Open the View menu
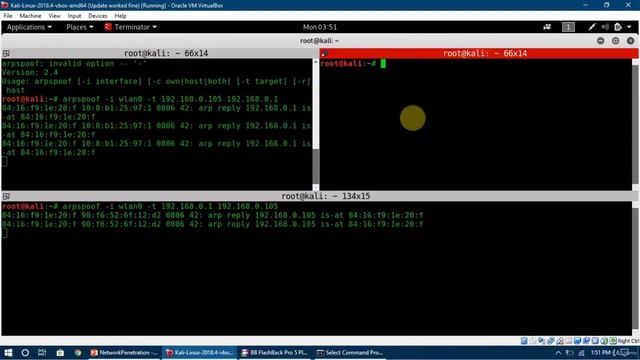This screenshot has height=360, width=640. 54,16
